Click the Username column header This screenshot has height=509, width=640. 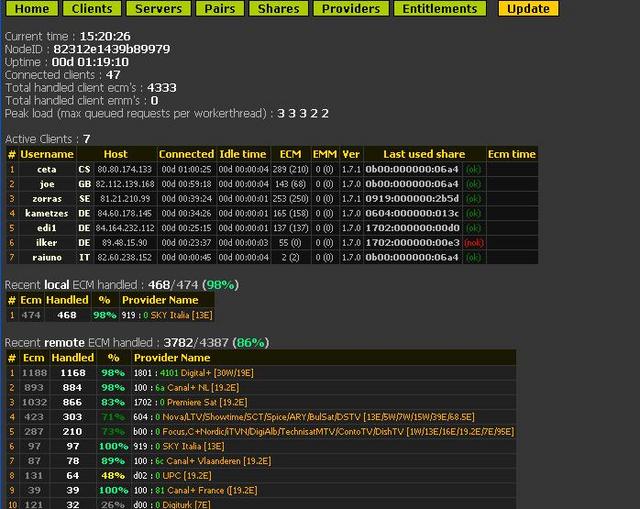coord(46,154)
